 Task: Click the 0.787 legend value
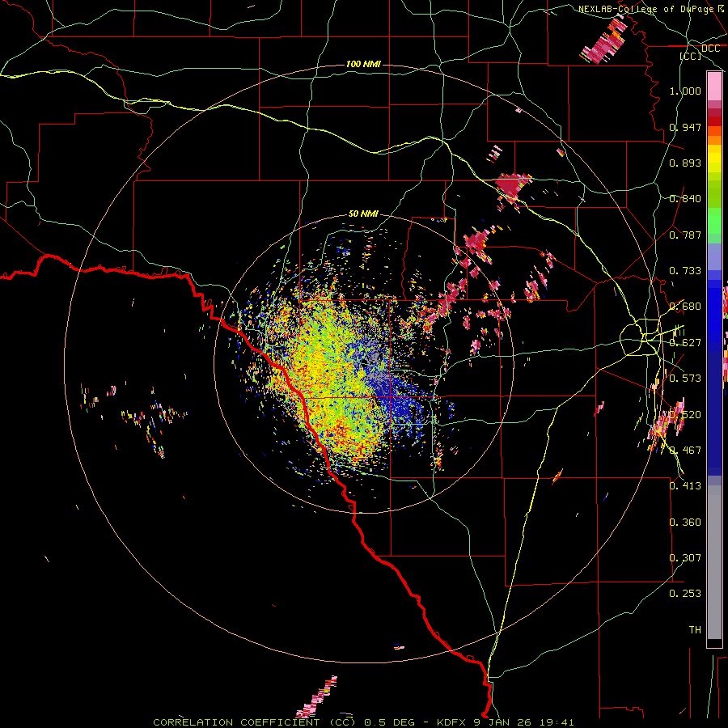coord(685,235)
